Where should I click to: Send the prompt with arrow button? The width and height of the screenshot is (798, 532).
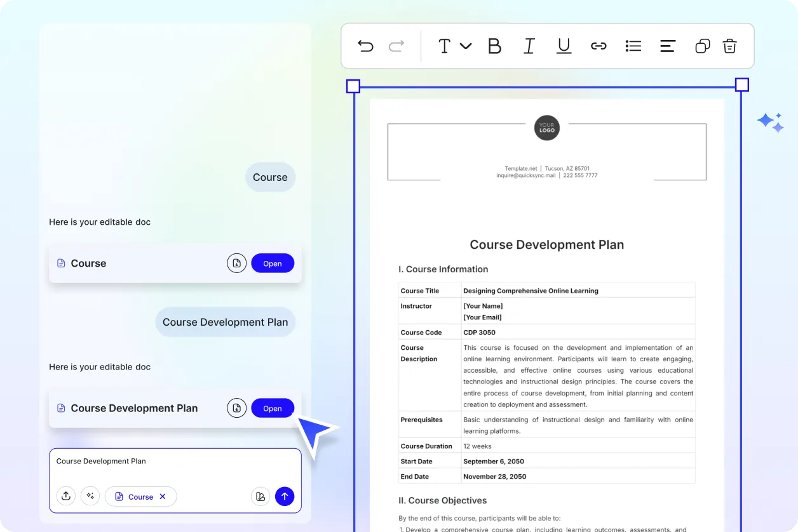(x=285, y=496)
